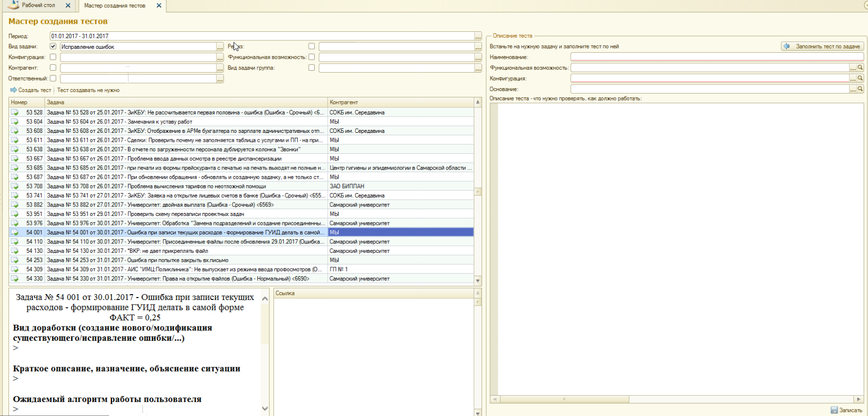Screen dimensions: 868x416
Task: Open search magnifier for Функциональная возможность in test description
Action: click(x=860, y=68)
